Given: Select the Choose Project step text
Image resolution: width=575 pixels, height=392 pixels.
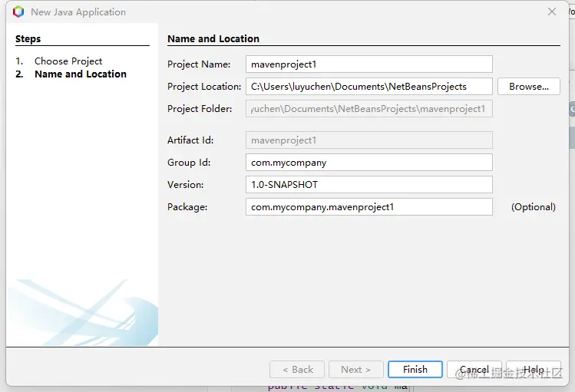Looking at the screenshot, I should (x=68, y=61).
